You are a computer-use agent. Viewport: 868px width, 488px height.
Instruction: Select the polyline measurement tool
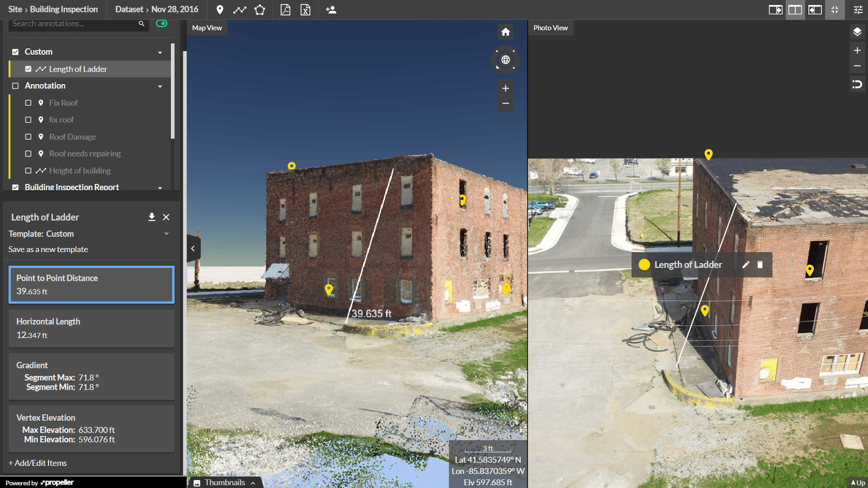coord(240,10)
